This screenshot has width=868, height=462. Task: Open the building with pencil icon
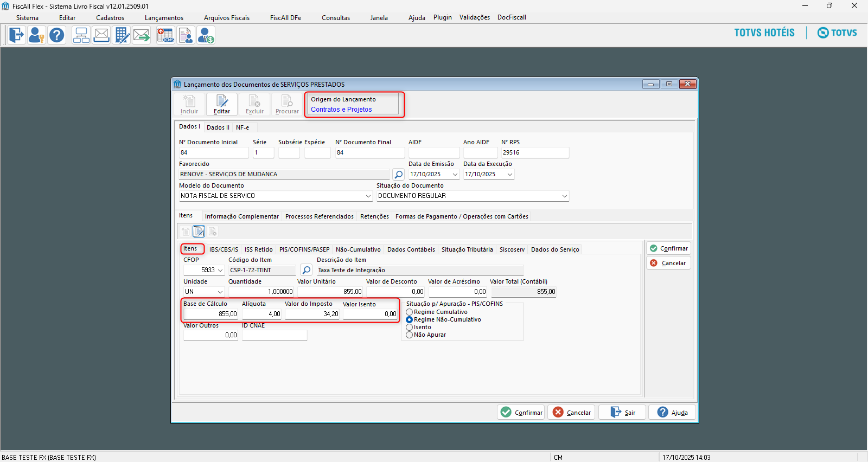(x=122, y=35)
